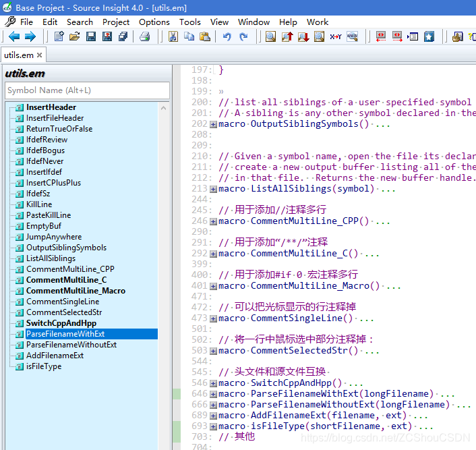Click the Save floppy disk icon
Viewport: 476px width, 450px height.
click(x=91, y=36)
